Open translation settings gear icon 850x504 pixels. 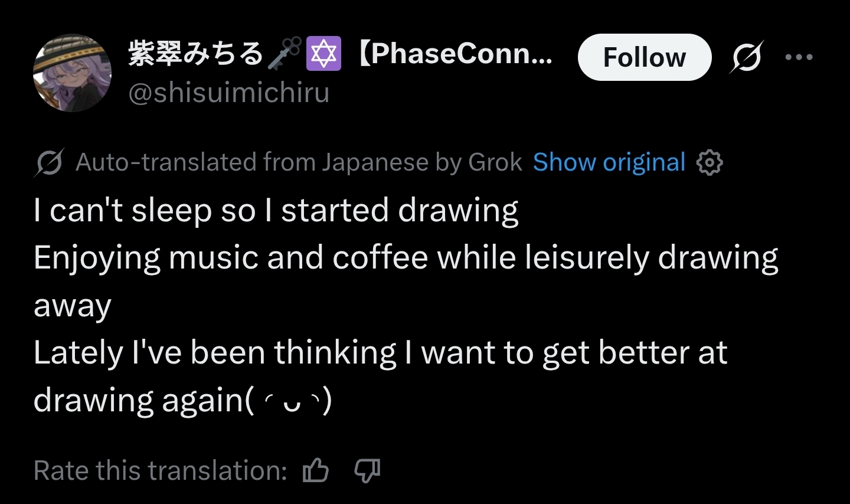(x=709, y=162)
